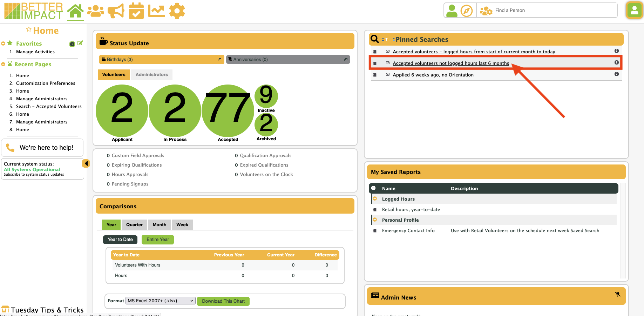Image resolution: width=644 pixels, height=316 pixels.
Task: Click the Entire Year button
Action: tap(157, 240)
